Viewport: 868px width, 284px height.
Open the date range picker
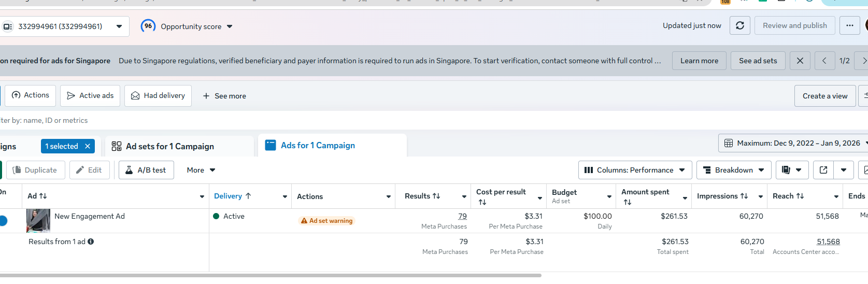coord(793,143)
